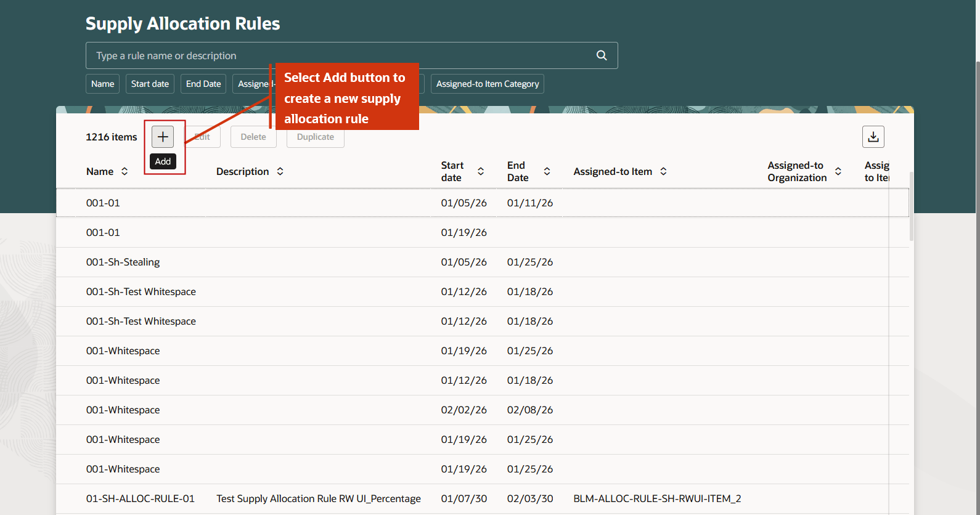Click the search magnifier icon
980x515 pixels.
[x=602, y=55]
